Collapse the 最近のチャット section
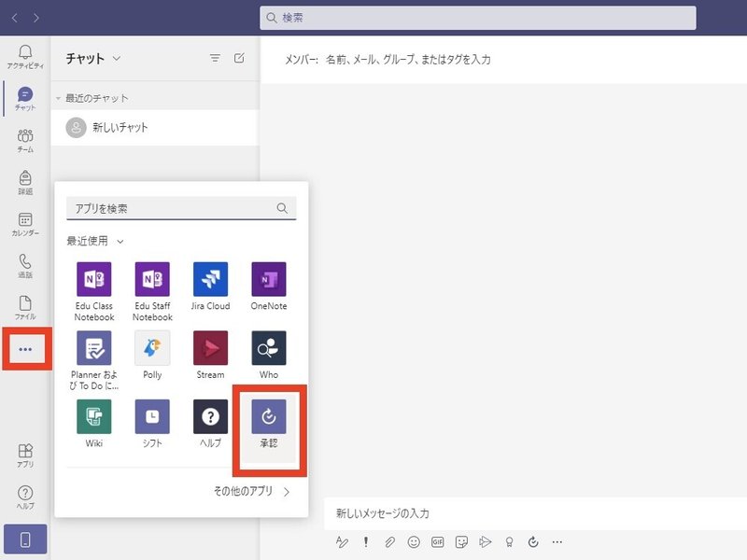The image size is (747, 560). pyautogui.click(x=58, y=99)
